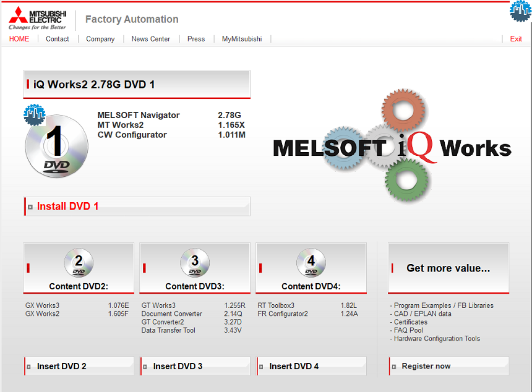
Task: Click the MELSOFT iQ Works gears logo
Action: click(x=392, y=147)
